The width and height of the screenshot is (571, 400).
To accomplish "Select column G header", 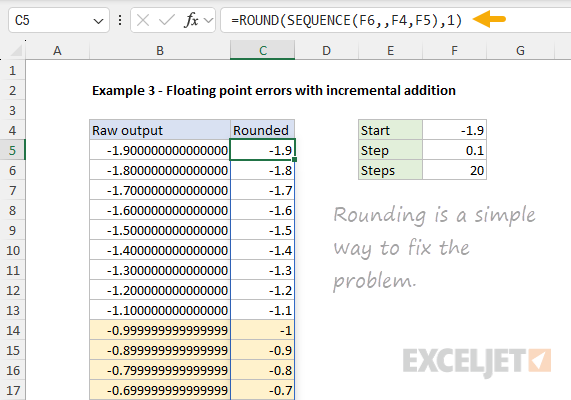I will 520,50.
